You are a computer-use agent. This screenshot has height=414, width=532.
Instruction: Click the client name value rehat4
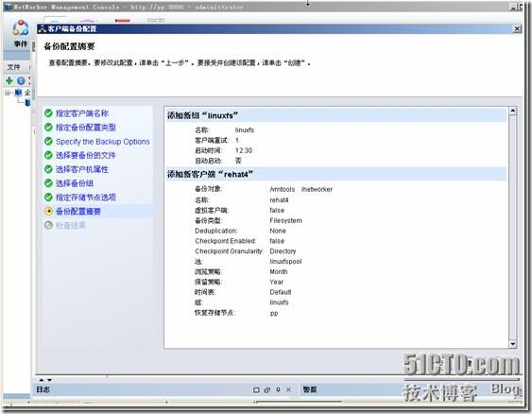[279, 200]
